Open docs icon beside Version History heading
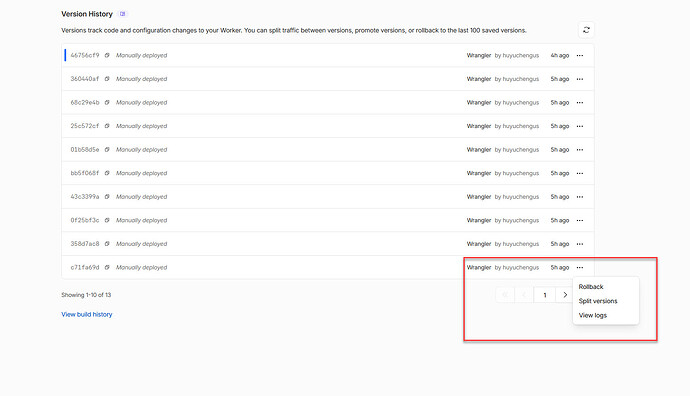The height and width of the screenshot is (396, 690). (123, 14)
